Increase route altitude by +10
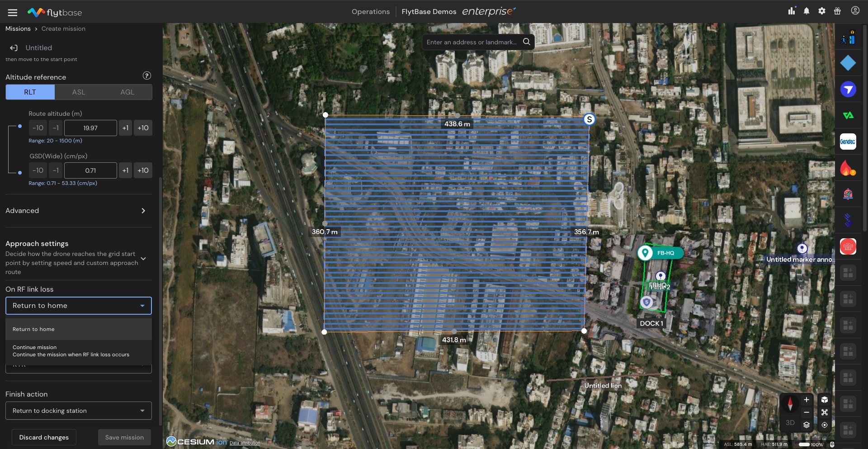Screen dimensions: 868x449 point(143,128)
